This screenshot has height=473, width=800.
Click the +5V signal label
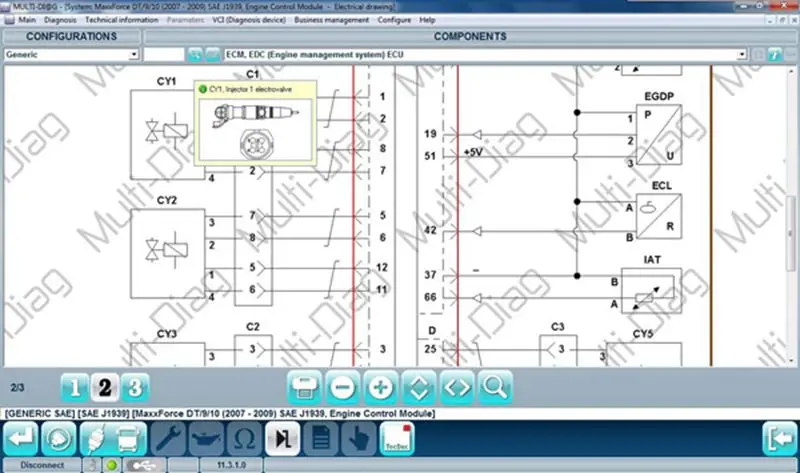[473, 152]
